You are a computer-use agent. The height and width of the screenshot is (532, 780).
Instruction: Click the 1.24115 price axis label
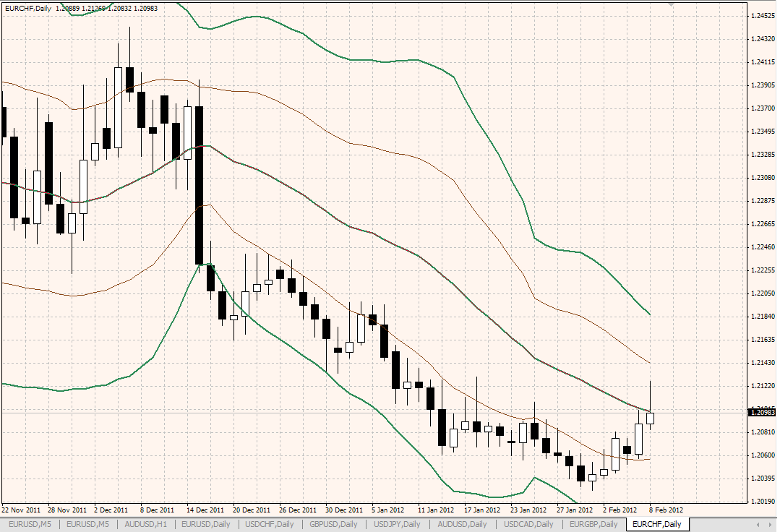tap(763, 62)
